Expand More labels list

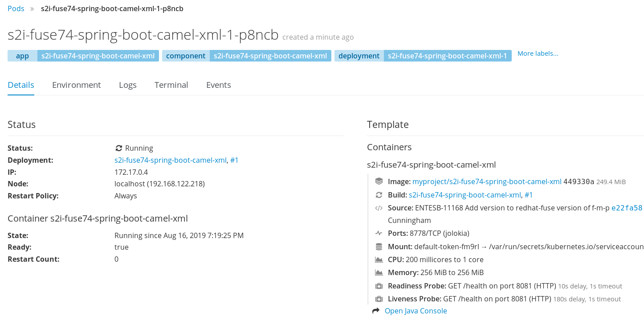click(538, 53)
